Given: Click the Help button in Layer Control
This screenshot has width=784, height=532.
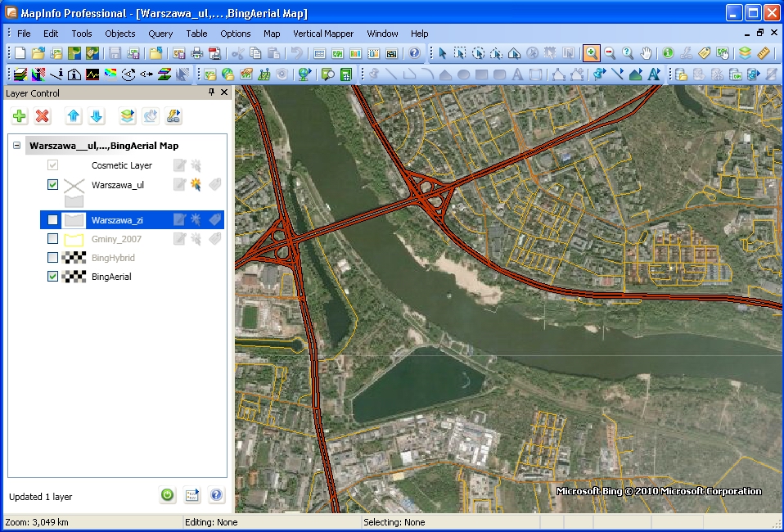Looking at the screenshot, I should [x=216, y=495].
